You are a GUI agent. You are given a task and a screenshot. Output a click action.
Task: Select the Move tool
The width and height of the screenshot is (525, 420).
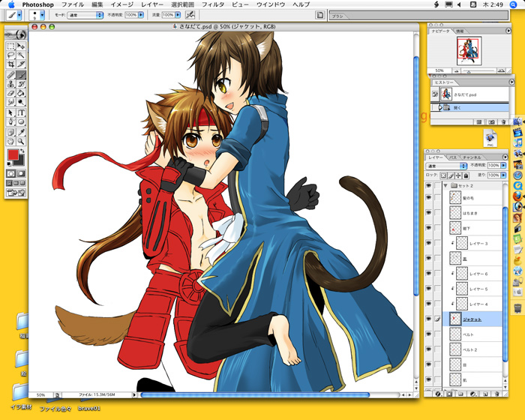(21, 46)
